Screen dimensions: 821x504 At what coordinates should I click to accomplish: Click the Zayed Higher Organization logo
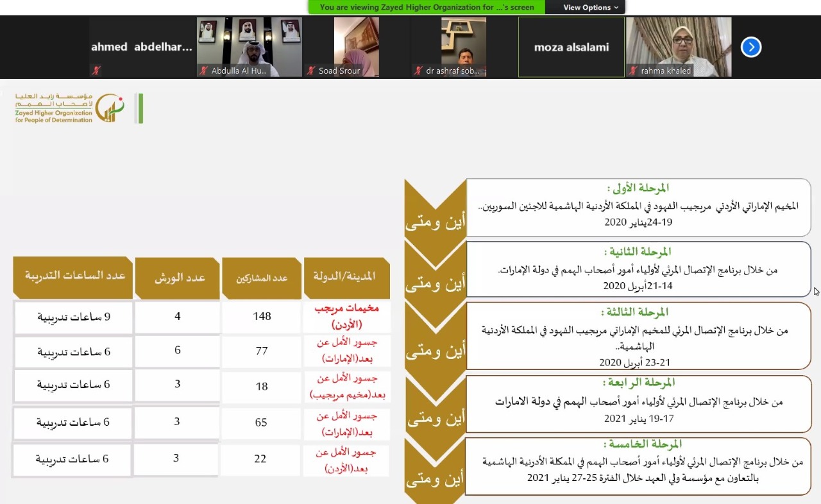pyautogui.click(x=78, y=108)
